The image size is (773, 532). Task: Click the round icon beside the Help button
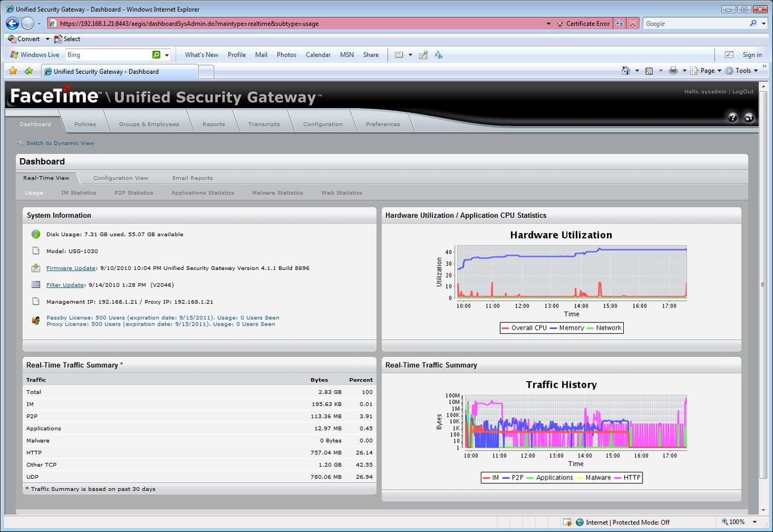749,118
